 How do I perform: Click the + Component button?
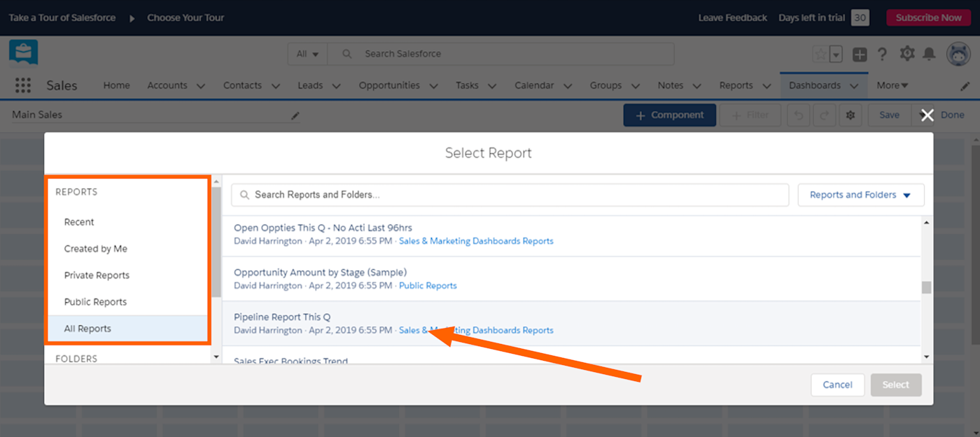[670, 115]
